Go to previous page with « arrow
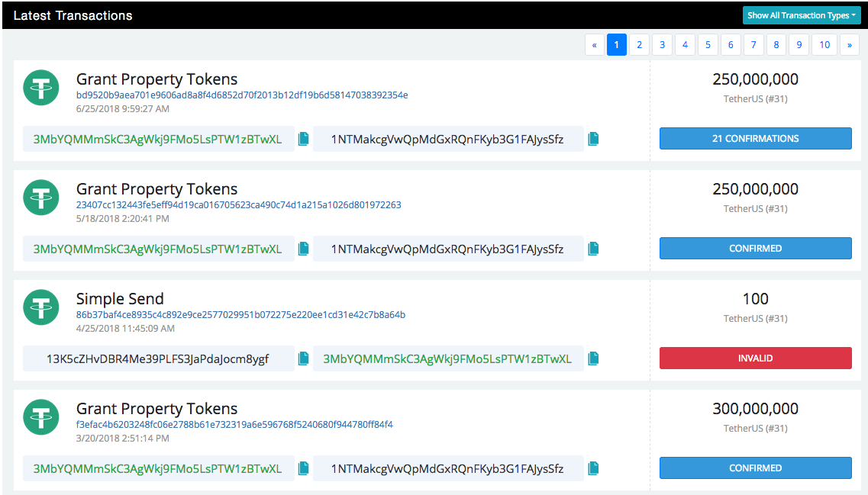This screenshot has width=868, height=495. 595,45
